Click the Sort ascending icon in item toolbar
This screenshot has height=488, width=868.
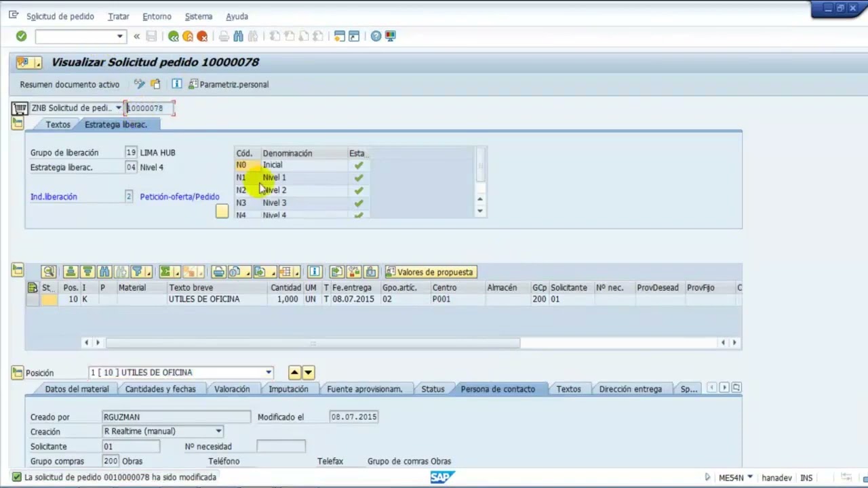[x=71, y=272]
